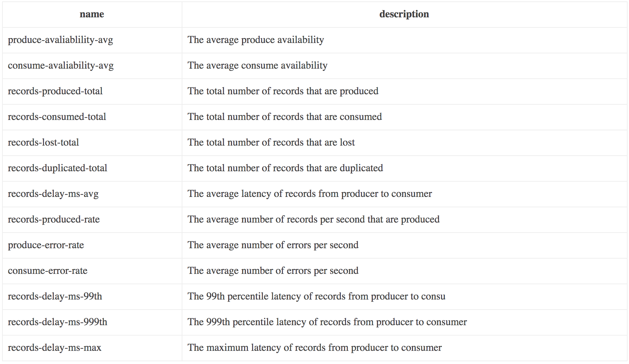629x364 pixels.
Task: Click the maximum latency description text
Action: tap(315, 348)
